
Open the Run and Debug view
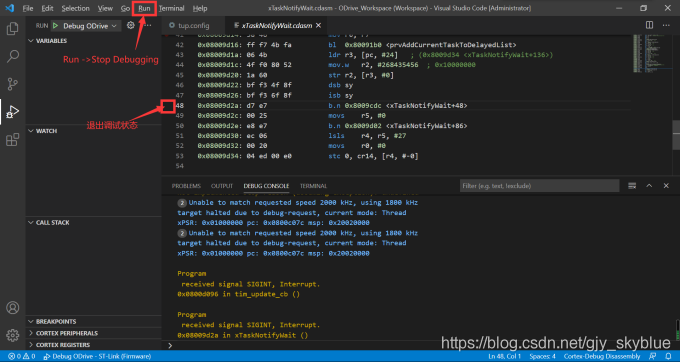[x=13, y=112]
